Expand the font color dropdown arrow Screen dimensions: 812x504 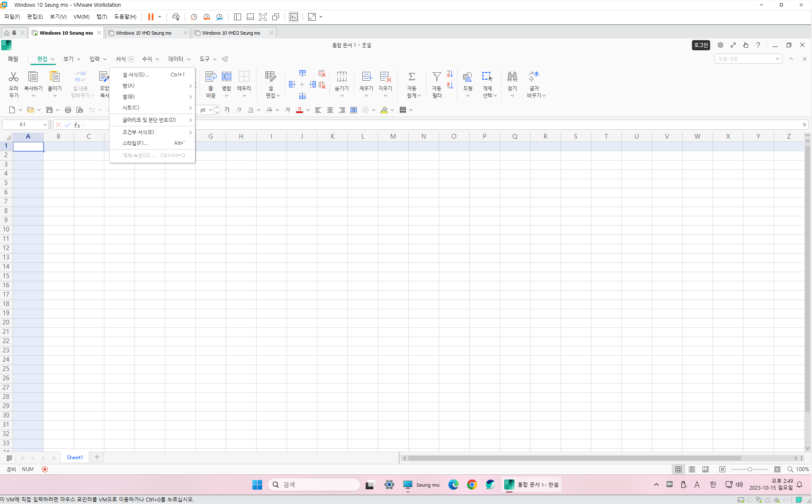click(x=308, y=110)
